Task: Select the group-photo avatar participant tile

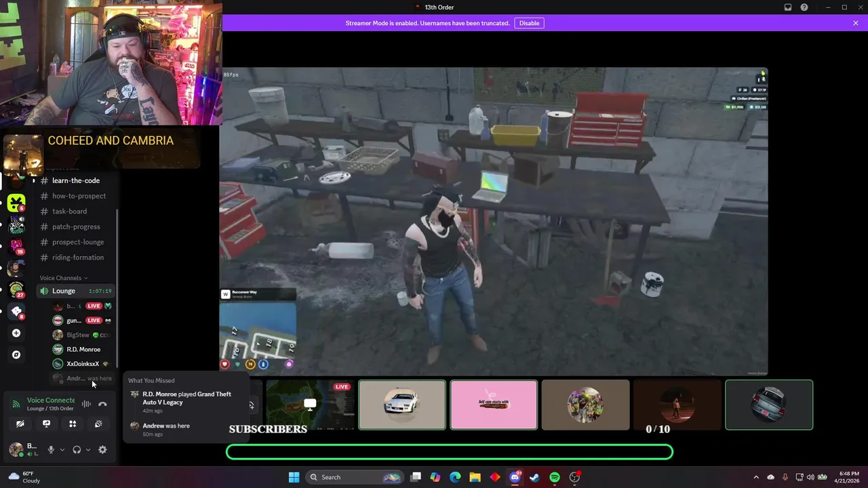Action: point(585,405)
